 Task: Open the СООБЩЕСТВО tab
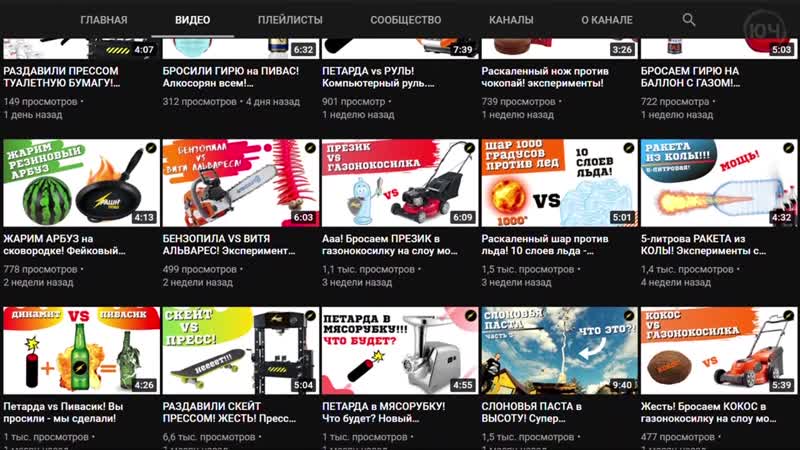tap(406, 20)
